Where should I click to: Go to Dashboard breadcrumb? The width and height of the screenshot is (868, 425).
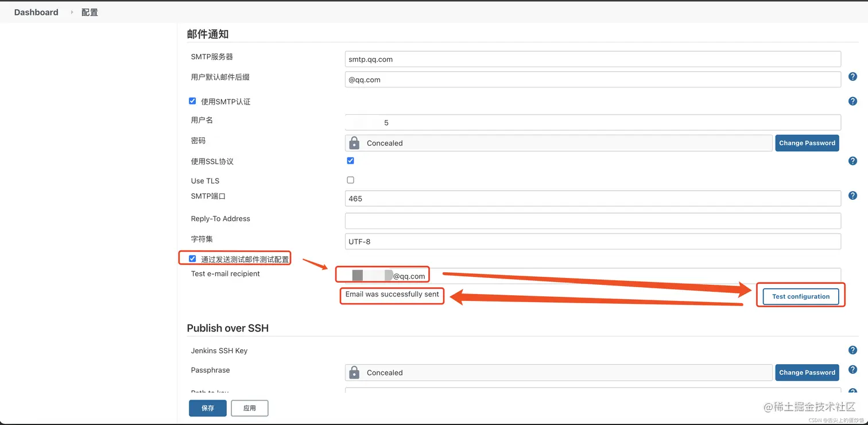36,12
